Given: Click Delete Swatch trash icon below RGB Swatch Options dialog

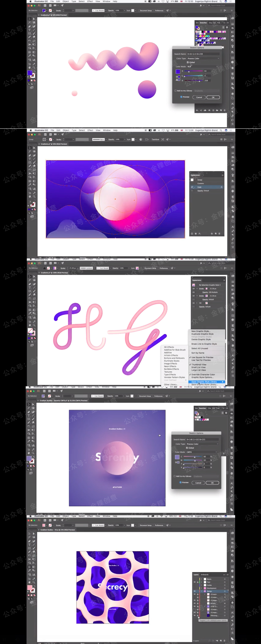Looking at the screenshot, I should 225,110.
